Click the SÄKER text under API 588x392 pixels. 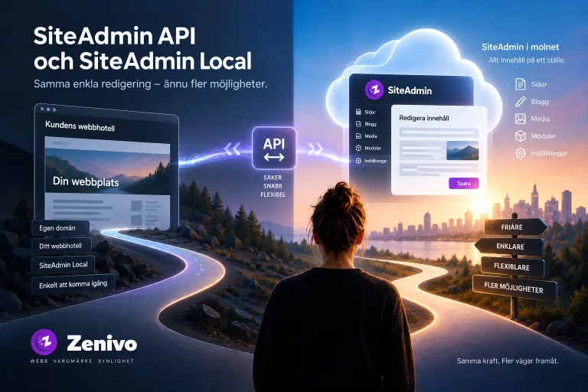tap(273, 178)
